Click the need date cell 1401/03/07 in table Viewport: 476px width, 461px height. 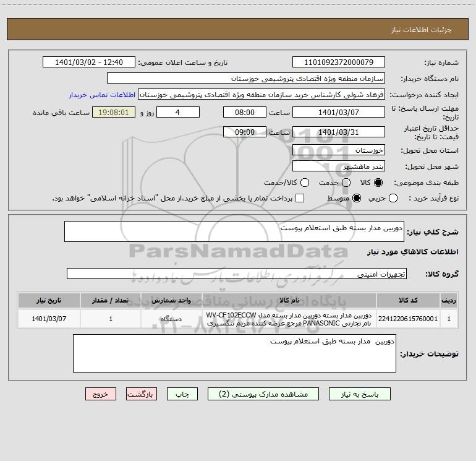49,319
